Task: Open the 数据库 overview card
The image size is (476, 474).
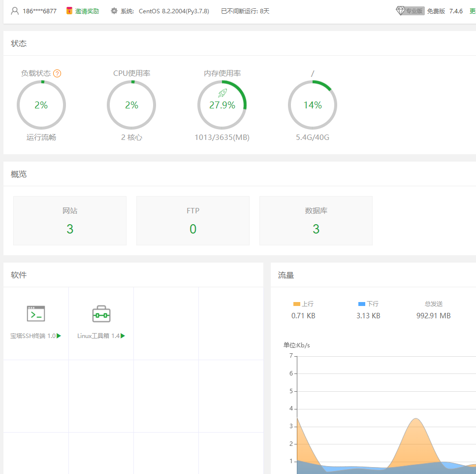Action: pos(316,221)
